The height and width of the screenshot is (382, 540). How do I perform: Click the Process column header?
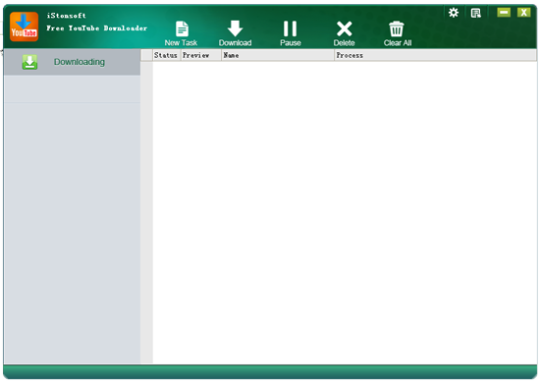[435, 55]
